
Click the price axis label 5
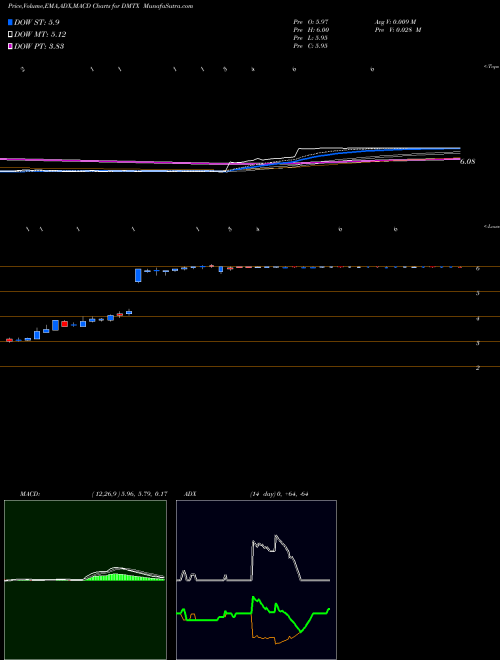pyautogui.click(x=478, y=293)
